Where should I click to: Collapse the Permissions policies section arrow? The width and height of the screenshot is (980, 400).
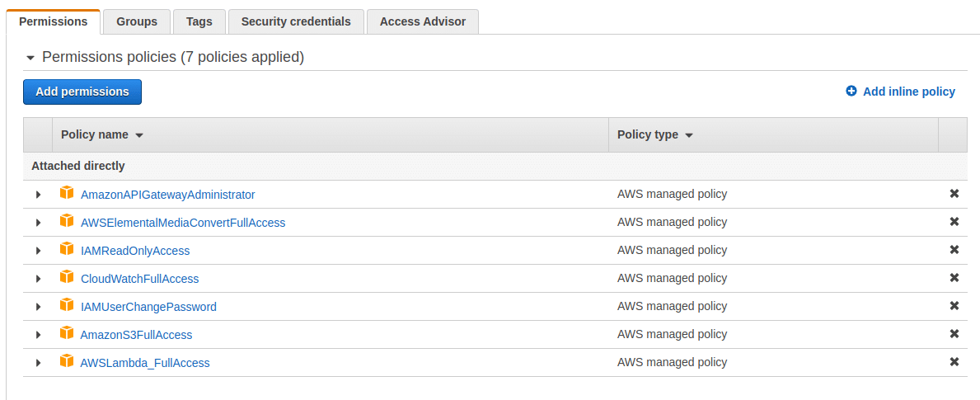(x=30, y=58)
